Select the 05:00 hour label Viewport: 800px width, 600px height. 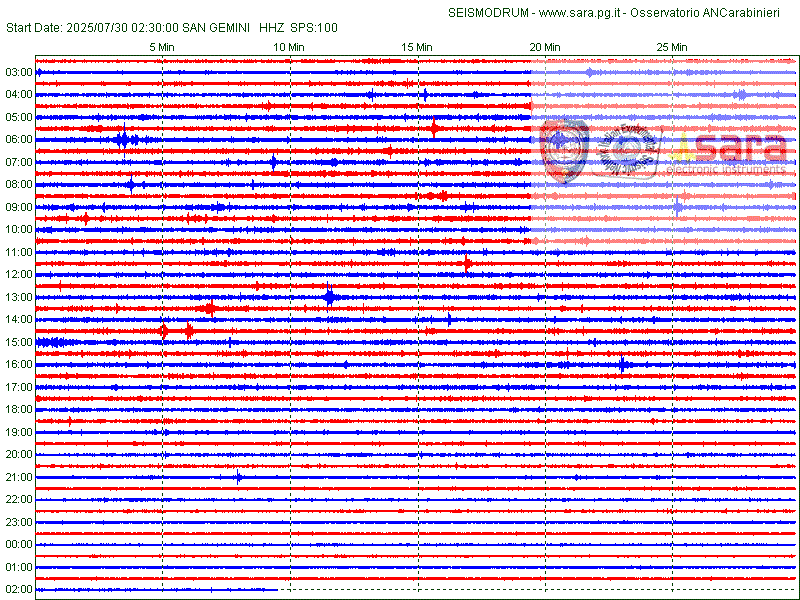19,117
